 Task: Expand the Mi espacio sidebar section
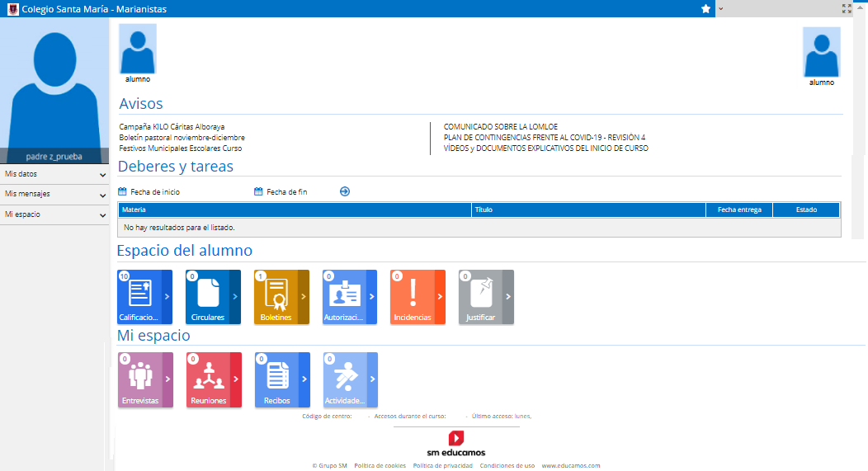[54, 214]
